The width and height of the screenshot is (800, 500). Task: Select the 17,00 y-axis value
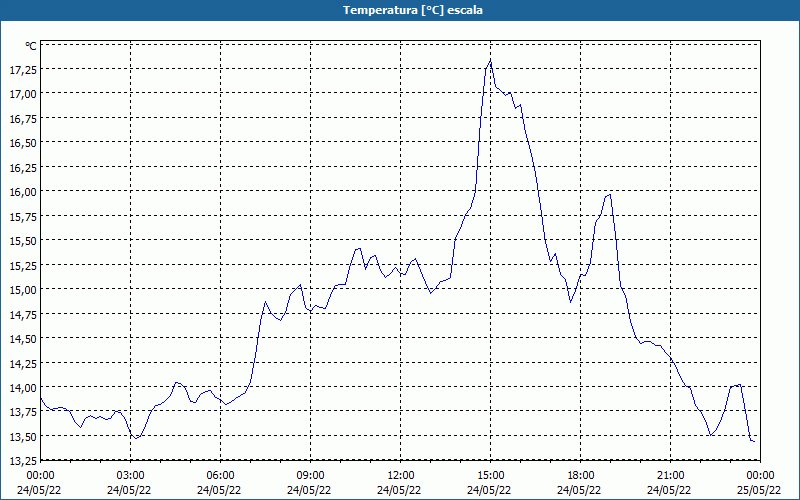(x=23, y=93)
